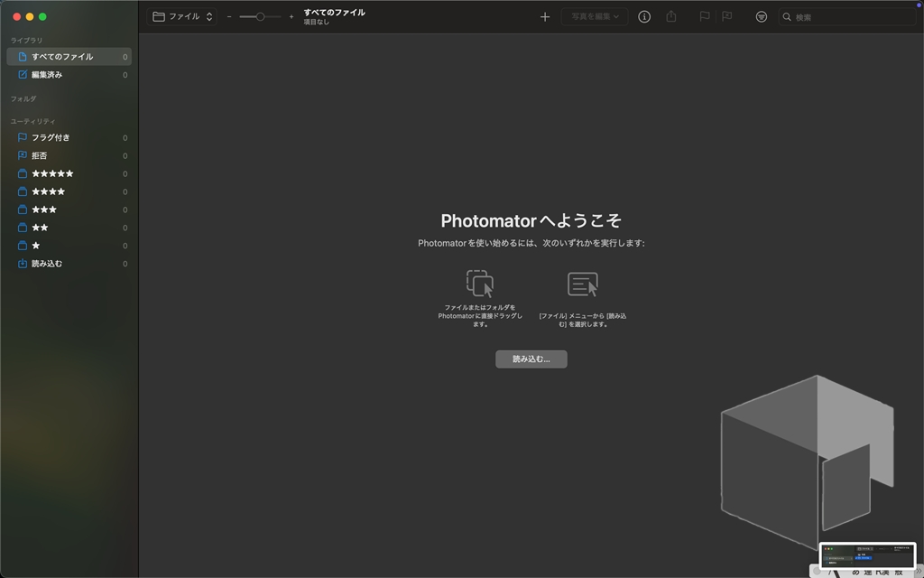Image resolution: width=924 pixels, height=578 pixels.
Task: Click the album icon beside four stars
Action: click(23, 191)
